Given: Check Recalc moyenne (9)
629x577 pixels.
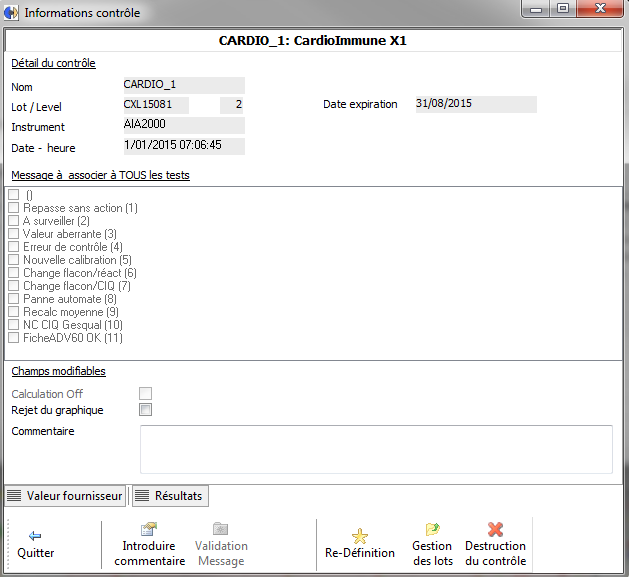Looking at the screenshot, I should tap(14, 311).
